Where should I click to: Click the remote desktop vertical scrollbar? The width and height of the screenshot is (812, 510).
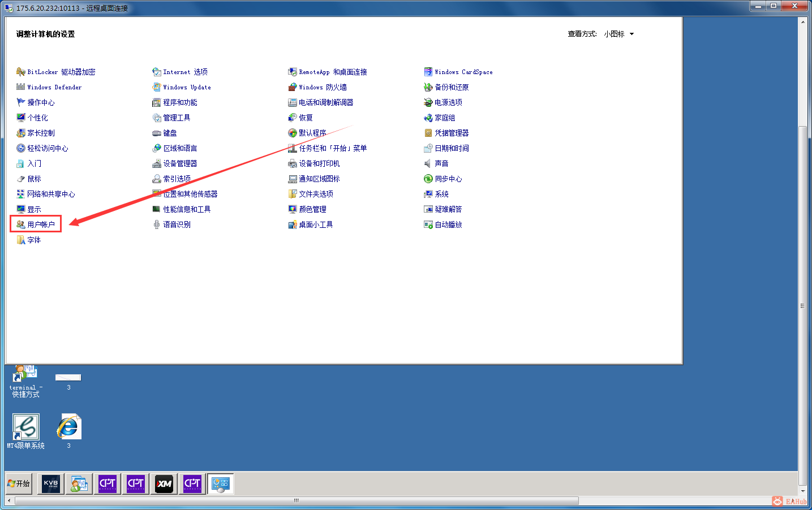click(802, 305)
